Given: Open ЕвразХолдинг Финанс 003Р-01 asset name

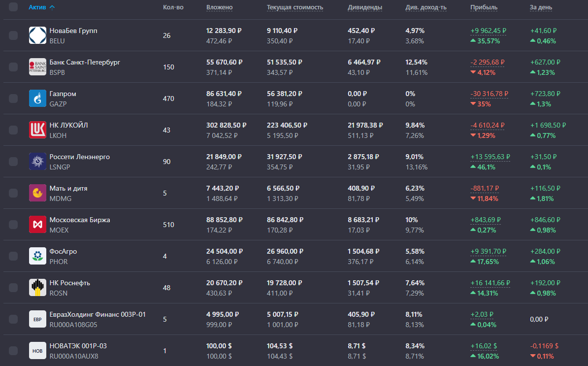Looking at the screenshot, I should pyautogui.click(x=98, y=314).
